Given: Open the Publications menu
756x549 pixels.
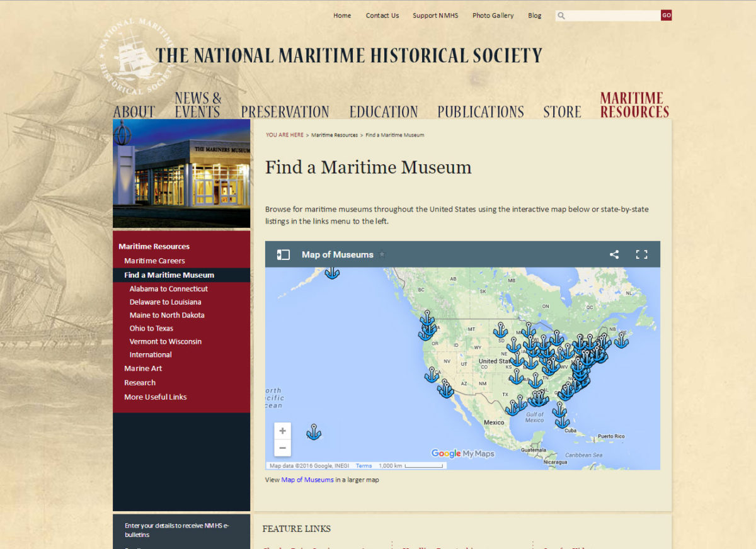Looking at the screenshot, I should [481, 111].
